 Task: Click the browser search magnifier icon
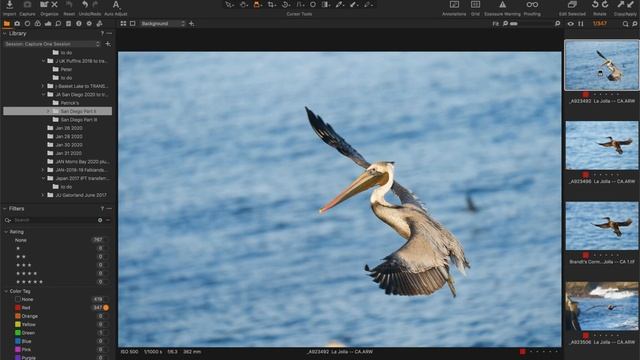[625, 24]
